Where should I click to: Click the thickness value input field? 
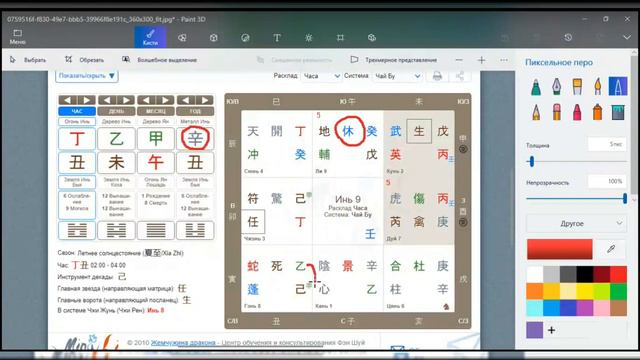click(607, 144)
